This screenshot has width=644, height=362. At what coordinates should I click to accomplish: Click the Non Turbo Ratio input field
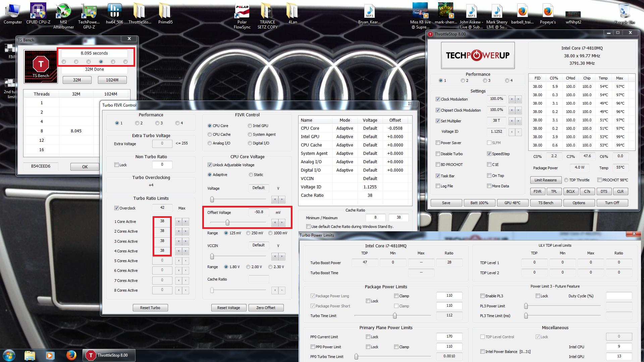pyautogui.click(x=162, y=165)
